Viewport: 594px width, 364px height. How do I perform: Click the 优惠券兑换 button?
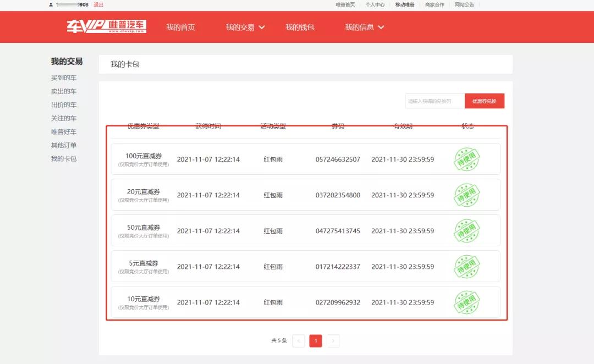(x=485, y=101)
